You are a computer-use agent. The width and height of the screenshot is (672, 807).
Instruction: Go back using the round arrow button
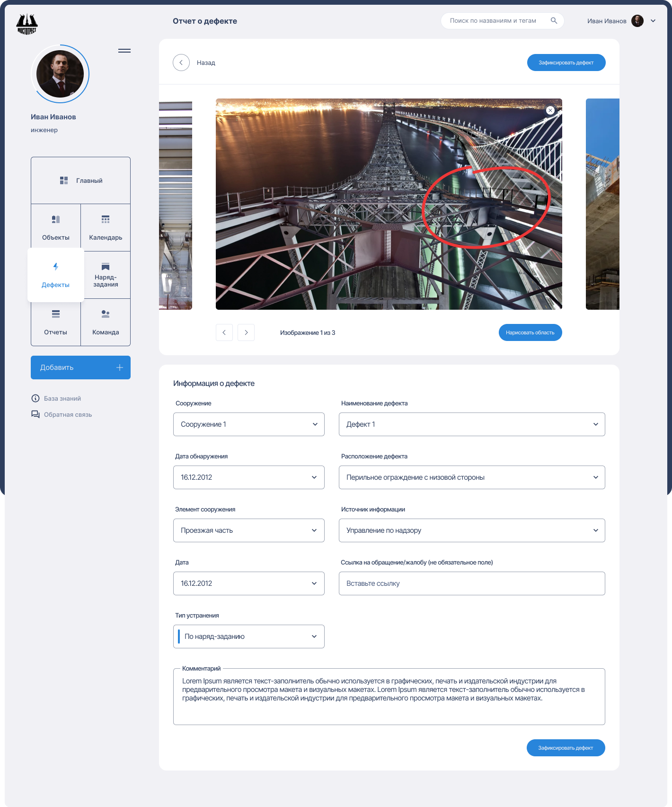tap(181, 63)
